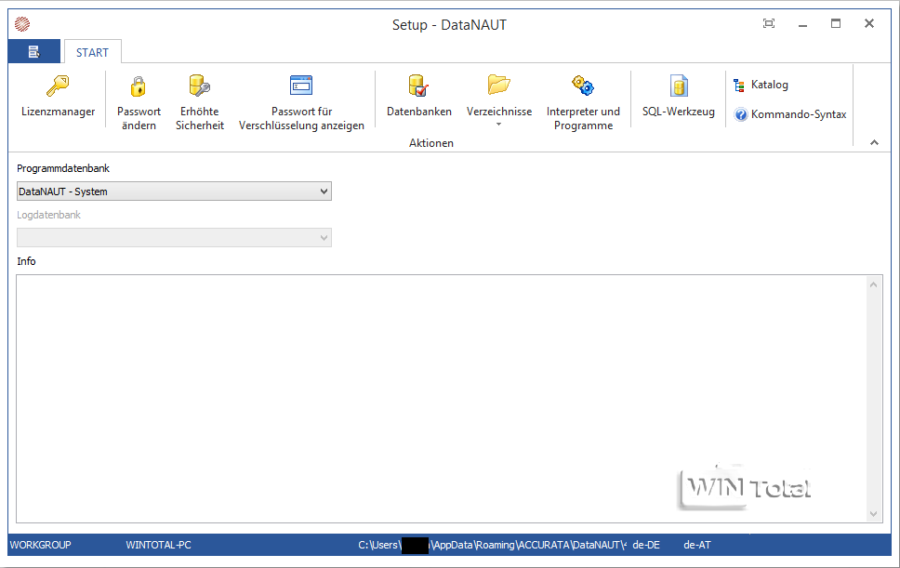The image size is (900, 568).
Task: Collapse the ribbon with chevron arrow
Action: 874,142
